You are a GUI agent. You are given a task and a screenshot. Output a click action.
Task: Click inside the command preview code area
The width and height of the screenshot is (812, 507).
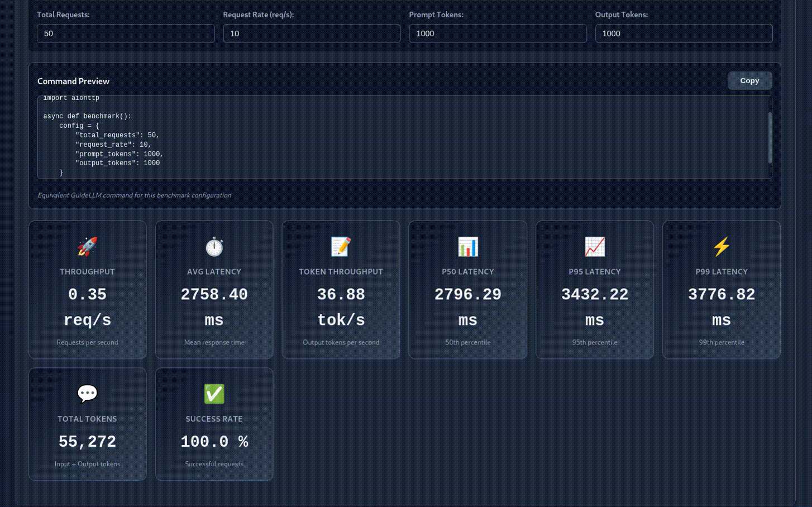point(402,137)
